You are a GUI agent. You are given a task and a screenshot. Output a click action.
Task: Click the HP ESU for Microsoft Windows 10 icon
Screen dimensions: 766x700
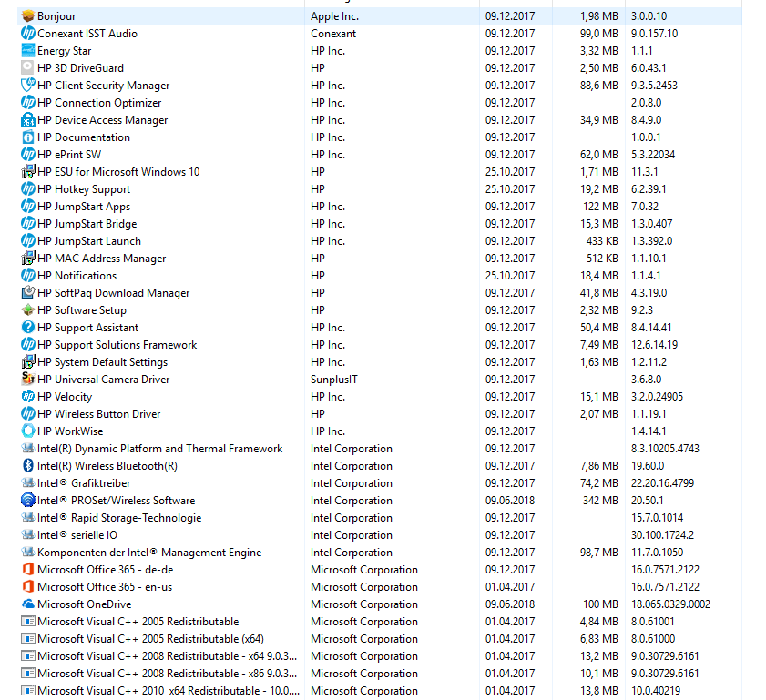[x=28, y=172]
